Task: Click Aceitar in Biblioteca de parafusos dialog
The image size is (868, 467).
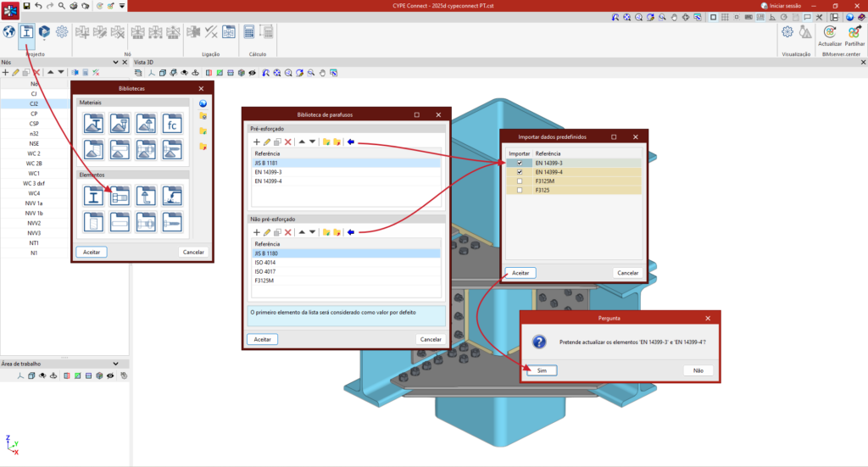Action: (x=263, y=339)
